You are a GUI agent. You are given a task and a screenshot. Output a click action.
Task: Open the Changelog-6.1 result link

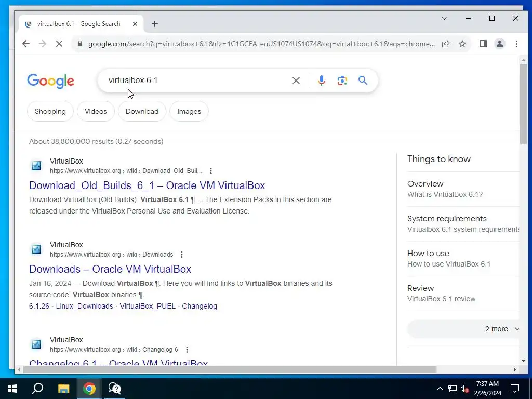[x=118, y=362]
